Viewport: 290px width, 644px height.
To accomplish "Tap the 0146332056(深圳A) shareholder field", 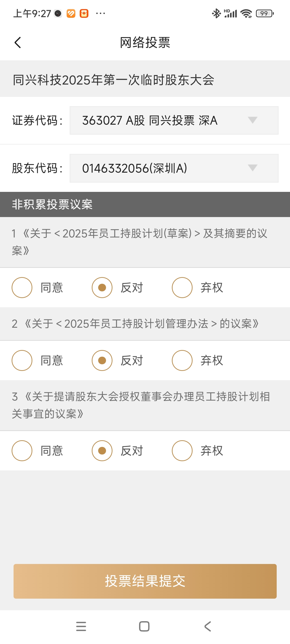I will (174, 168).
